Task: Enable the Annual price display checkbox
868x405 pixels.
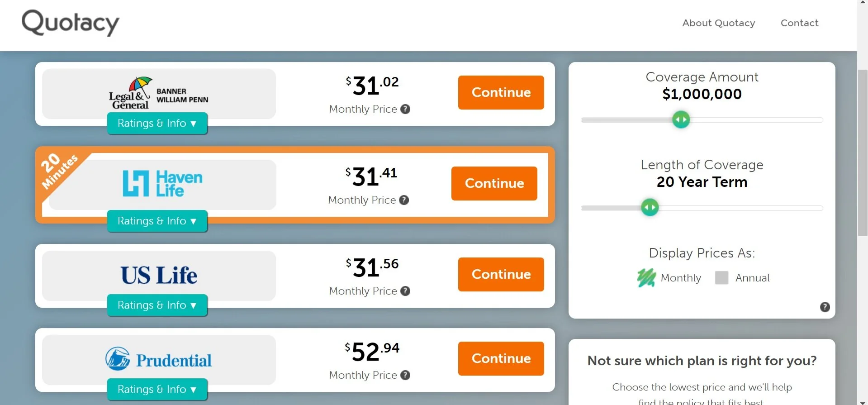Action: point(721,278)
